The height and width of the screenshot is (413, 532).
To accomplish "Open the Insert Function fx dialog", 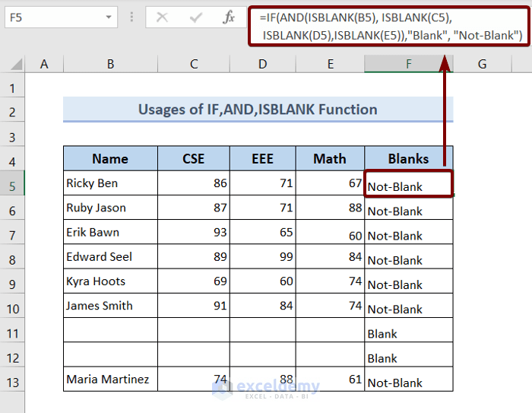I will point(229,17).
